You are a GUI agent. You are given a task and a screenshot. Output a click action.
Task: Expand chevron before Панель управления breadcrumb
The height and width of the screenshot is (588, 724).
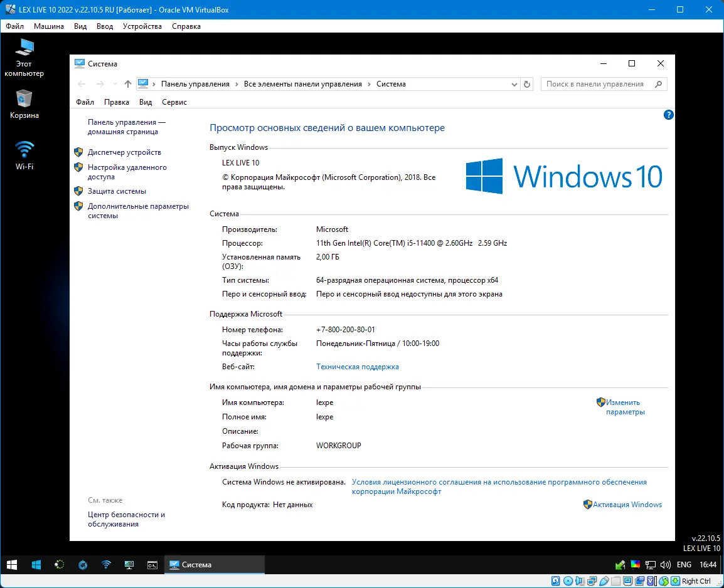pyautogui.click(x=154, y=84)
